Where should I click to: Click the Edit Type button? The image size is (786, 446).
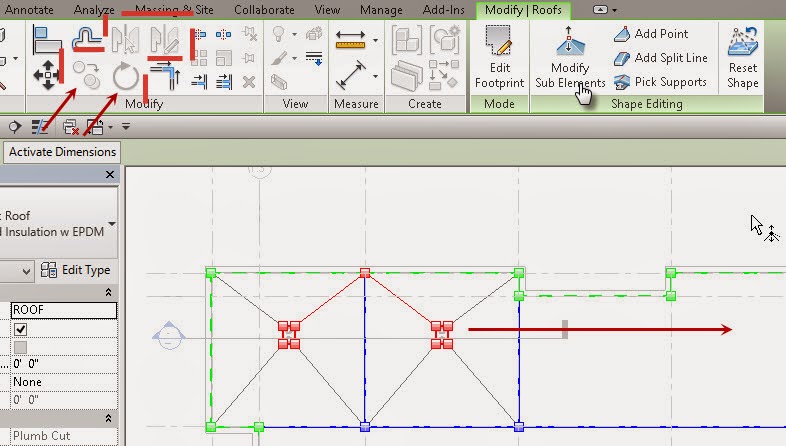(x=76, y=270)
